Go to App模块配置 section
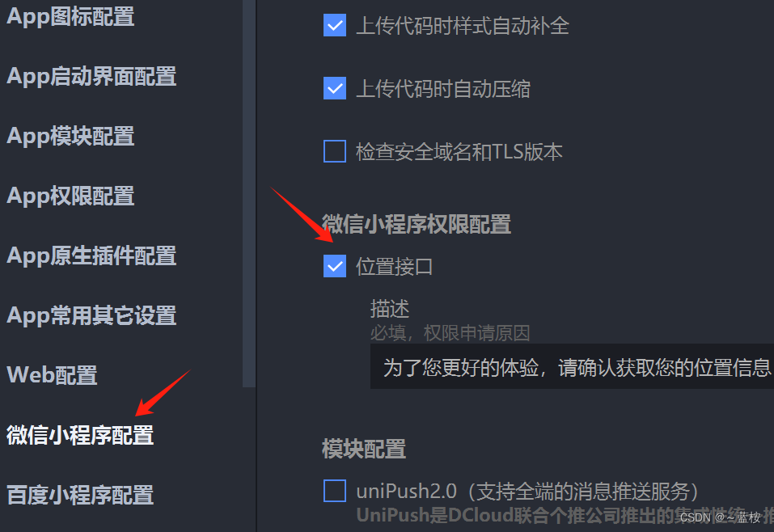Viewport: 774px width, 532px height. click(x=70, y=136)
